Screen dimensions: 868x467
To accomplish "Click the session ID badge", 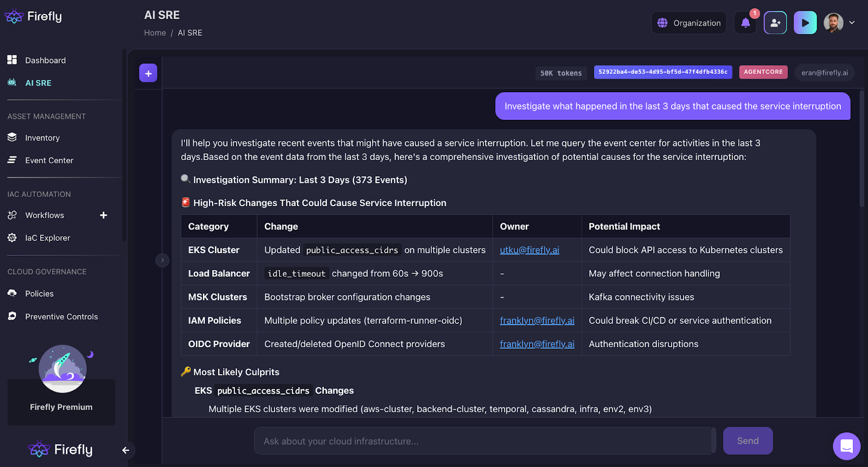I will (x=663, y=72).
